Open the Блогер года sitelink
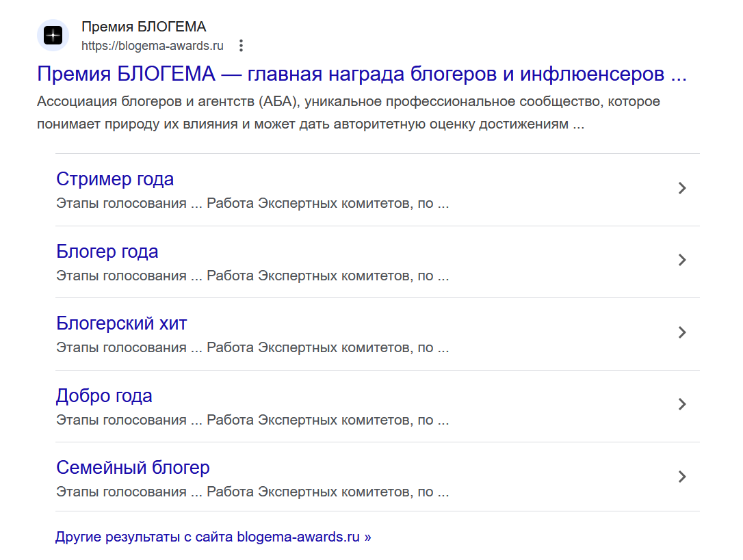 (107, 252)
